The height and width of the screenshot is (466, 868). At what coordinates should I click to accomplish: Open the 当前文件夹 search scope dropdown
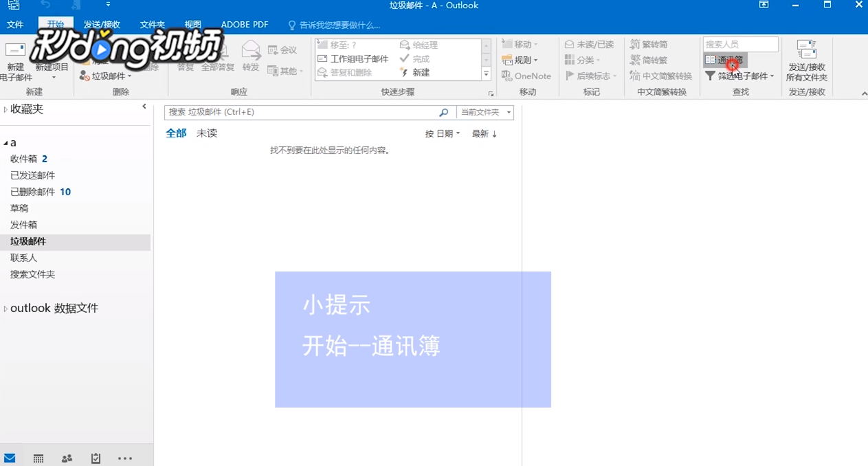tap(485, 111)
